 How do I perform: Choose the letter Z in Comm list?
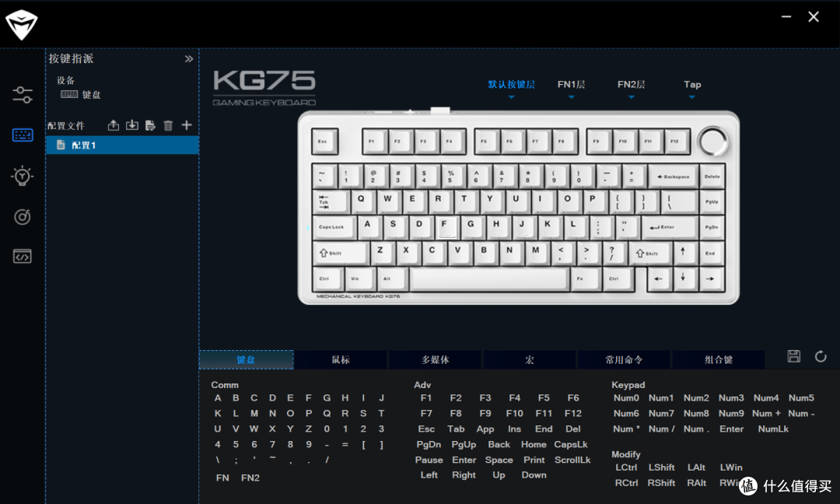309,429
